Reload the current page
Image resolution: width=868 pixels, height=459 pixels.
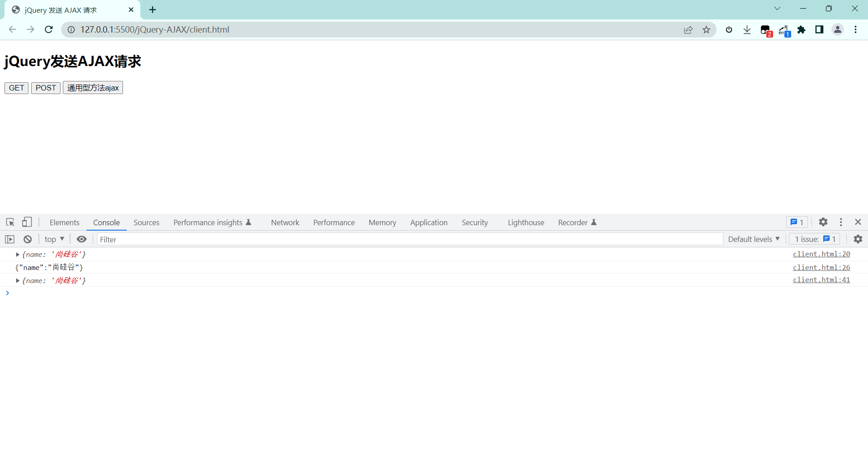(x=49, y=29)
